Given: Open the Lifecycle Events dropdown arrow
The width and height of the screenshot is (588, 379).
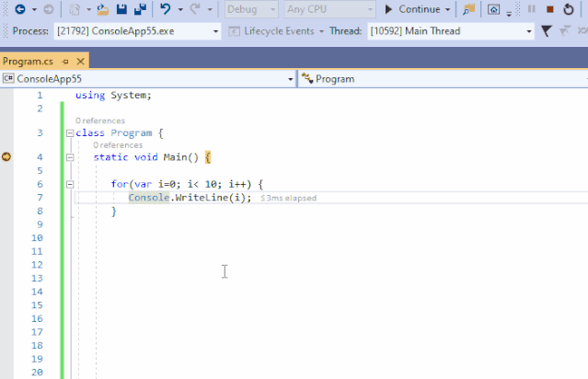Looking at the screenshot, I should pyautogui.click(x=321, y=31).
